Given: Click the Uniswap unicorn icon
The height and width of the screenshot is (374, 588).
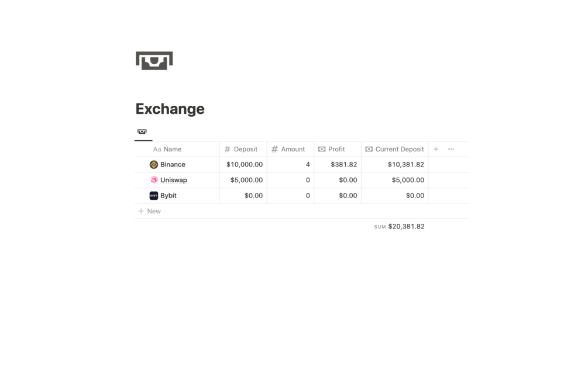Looking at the screenshot, I should coord(154,180).
